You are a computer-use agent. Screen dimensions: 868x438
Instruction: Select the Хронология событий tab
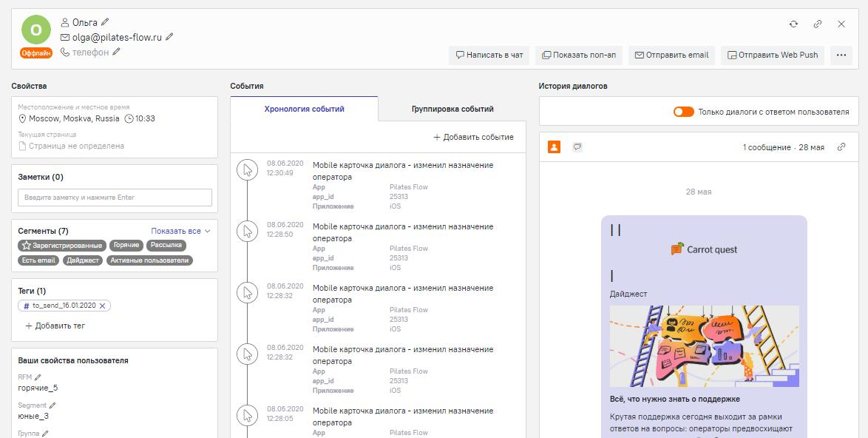pos(304,109)
